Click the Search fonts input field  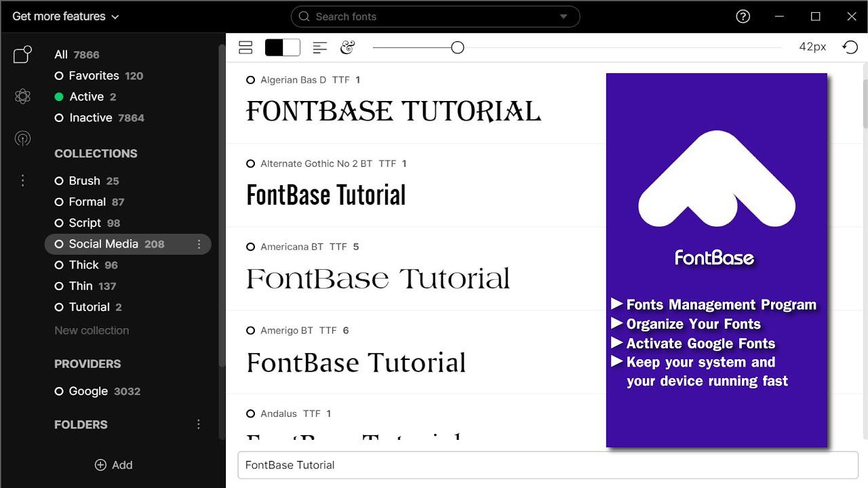click(435, 16)
